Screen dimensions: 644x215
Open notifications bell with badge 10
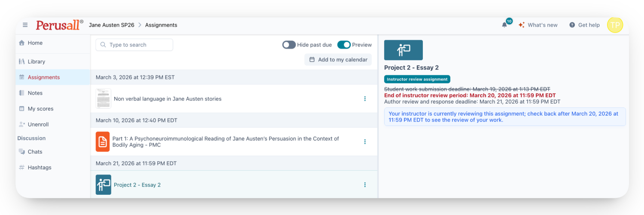coord(505,25)
